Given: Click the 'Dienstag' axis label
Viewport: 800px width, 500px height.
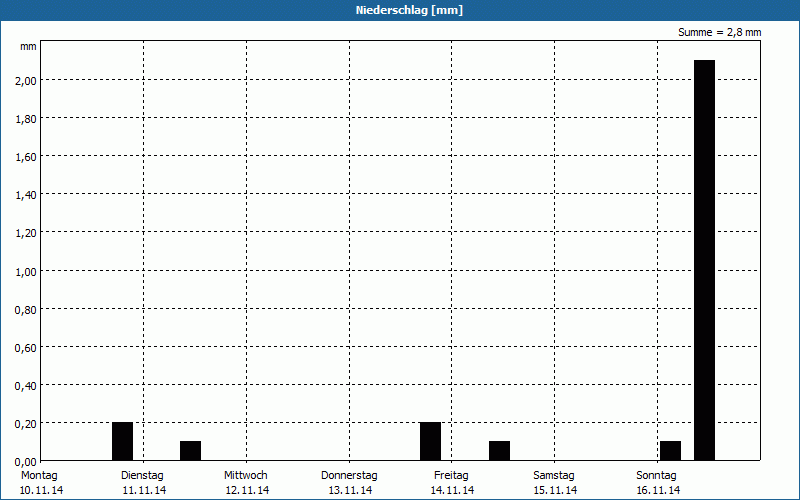Looking at the screenshot, I should [x=142, y=476].
